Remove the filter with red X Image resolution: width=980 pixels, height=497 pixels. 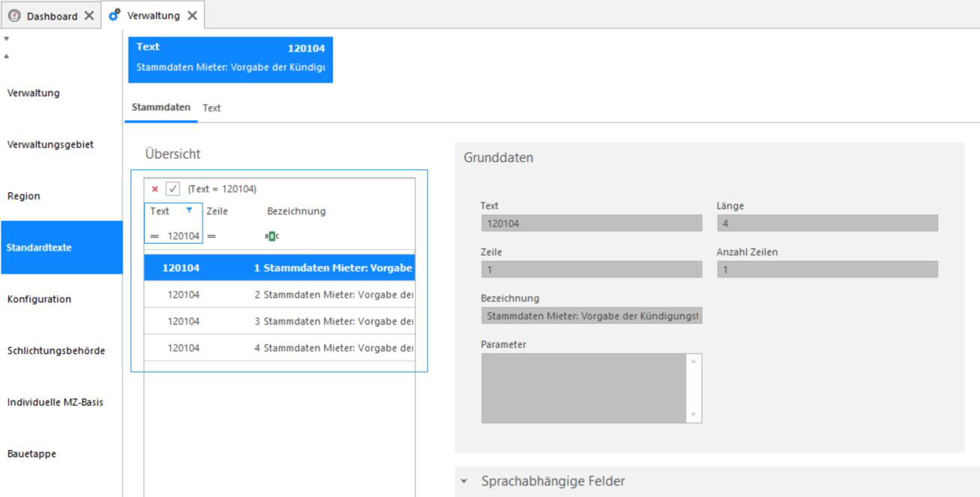point(154,189)
